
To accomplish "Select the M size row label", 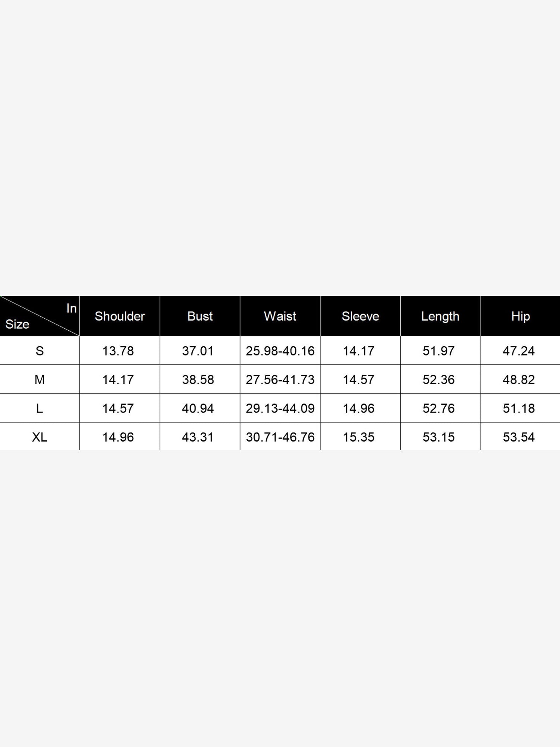I will [x=40, y=380].
